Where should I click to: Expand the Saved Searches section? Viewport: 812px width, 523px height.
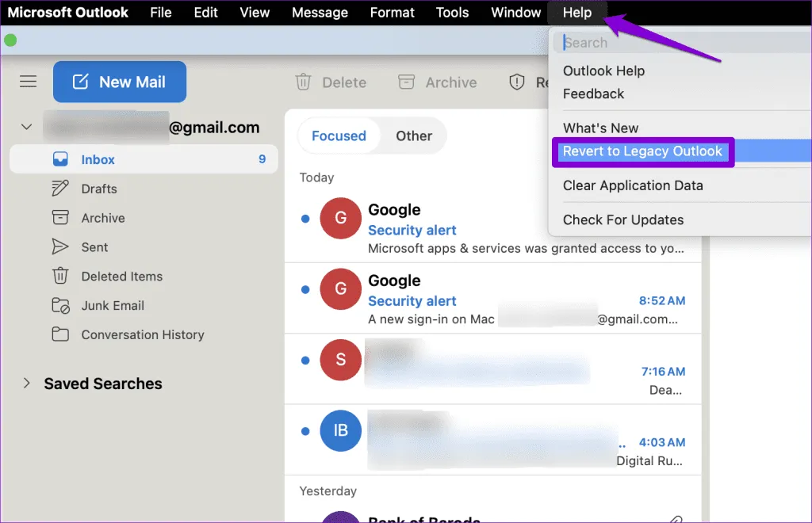pos(27,384)
